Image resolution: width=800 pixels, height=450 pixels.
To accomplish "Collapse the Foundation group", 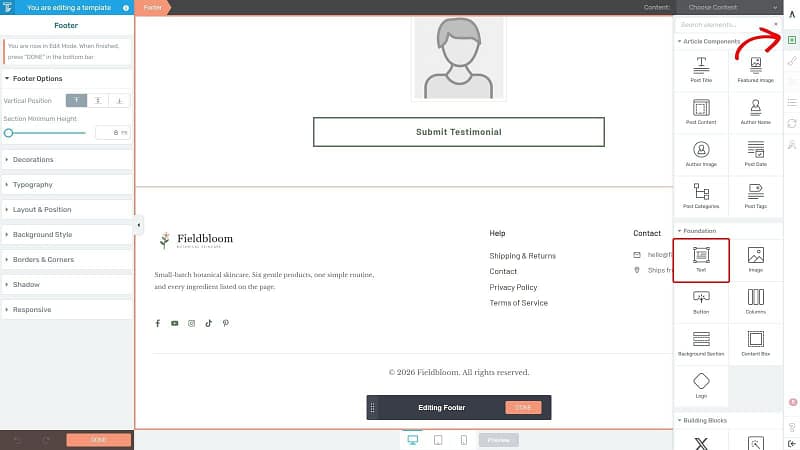I will point(697,231).
